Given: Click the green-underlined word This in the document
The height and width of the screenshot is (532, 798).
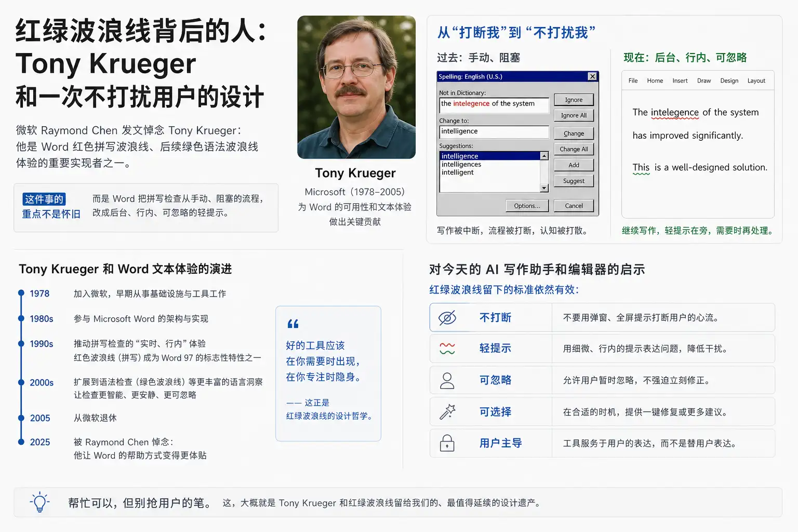Looking at the screenshot, I should [x=641, y=168].
